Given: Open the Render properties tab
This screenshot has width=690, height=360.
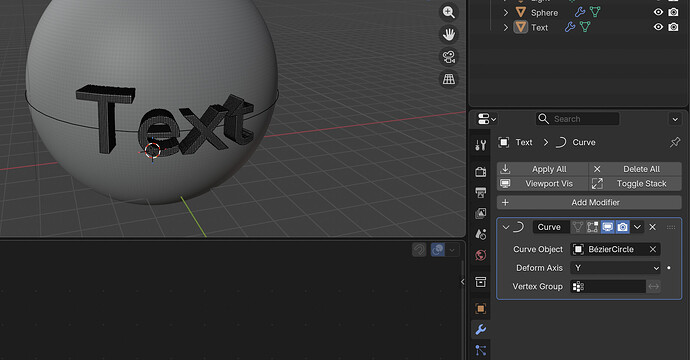Looking at the screenshot, I should (x=481, y=172).
